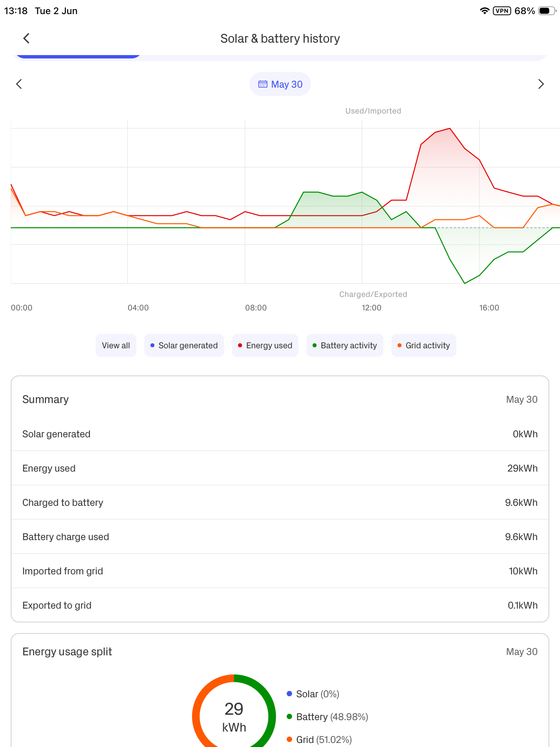
Task: Open the May 30 date selector
Action: coord(280,84)
